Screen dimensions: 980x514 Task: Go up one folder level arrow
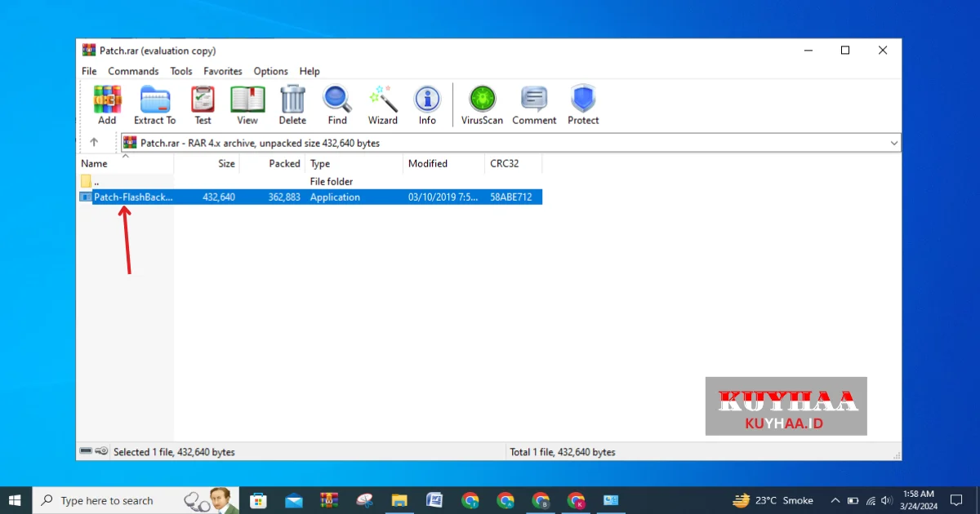(x=94, y=142)
